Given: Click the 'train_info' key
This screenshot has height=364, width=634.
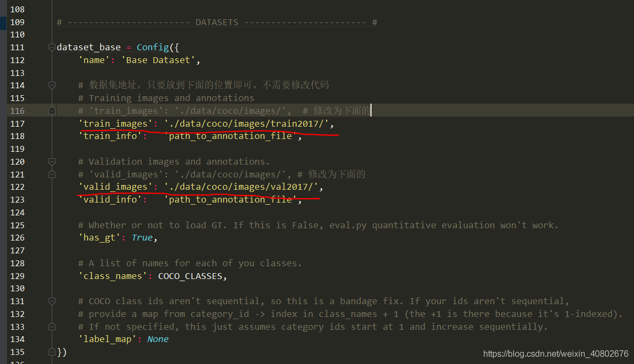Looking at the screenshot, I should pyautogui.click(x=110, y=136).
